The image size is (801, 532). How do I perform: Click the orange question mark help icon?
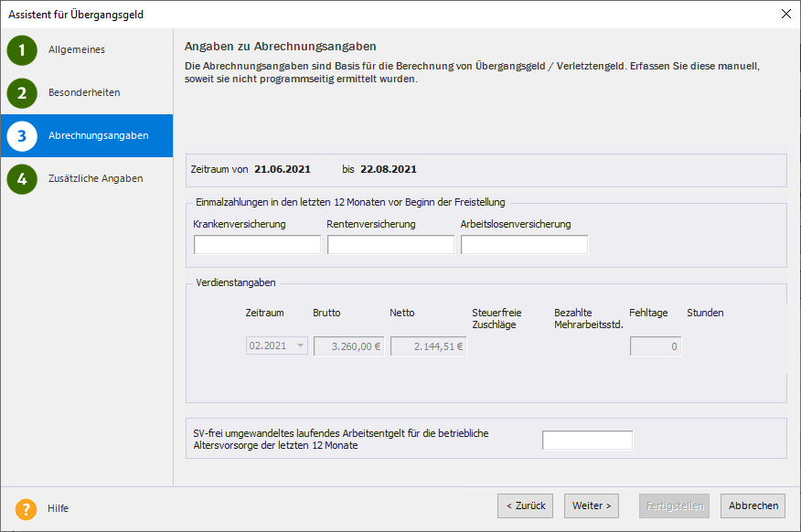tap(27, 508)
